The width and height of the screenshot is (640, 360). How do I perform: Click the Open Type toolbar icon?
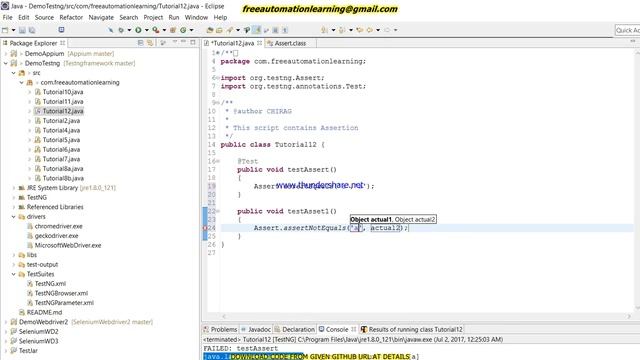(210, 30)
